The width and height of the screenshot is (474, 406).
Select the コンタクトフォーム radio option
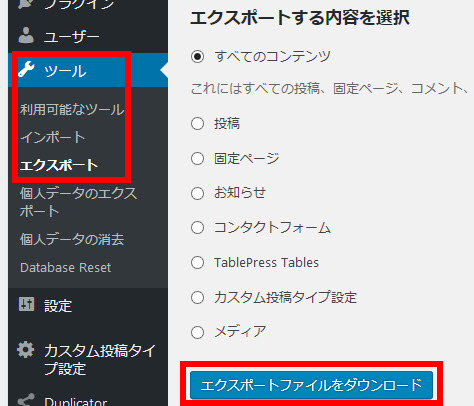(198, 228)
